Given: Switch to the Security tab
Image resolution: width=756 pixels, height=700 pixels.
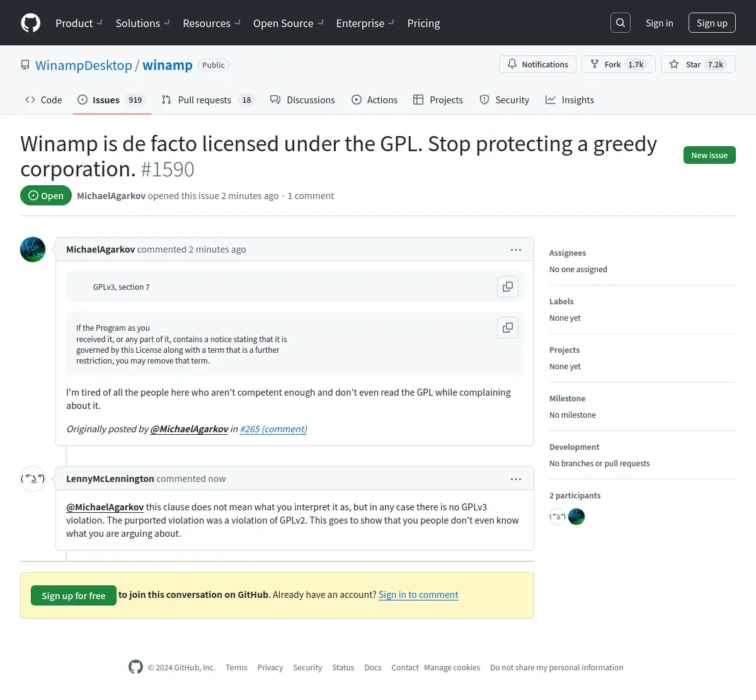Looking at the screenshot, I should [504, 100].
